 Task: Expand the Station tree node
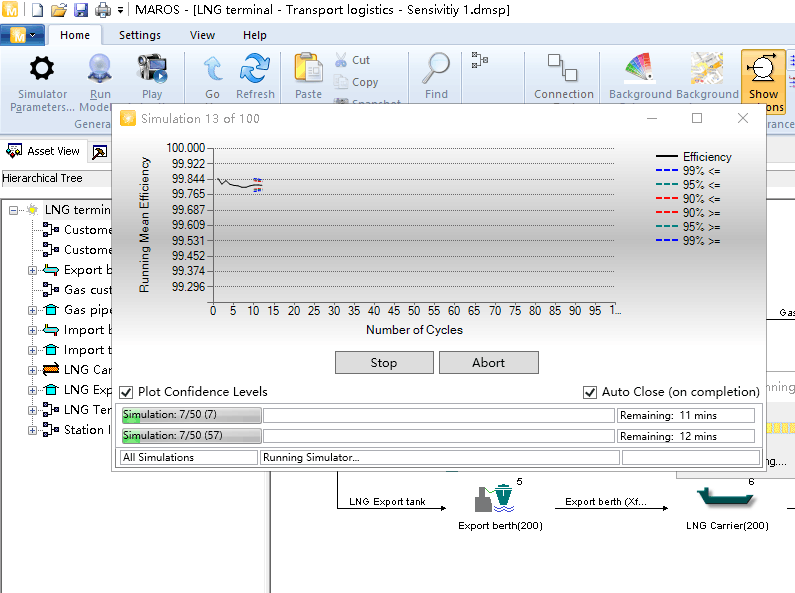click(32, 430)
